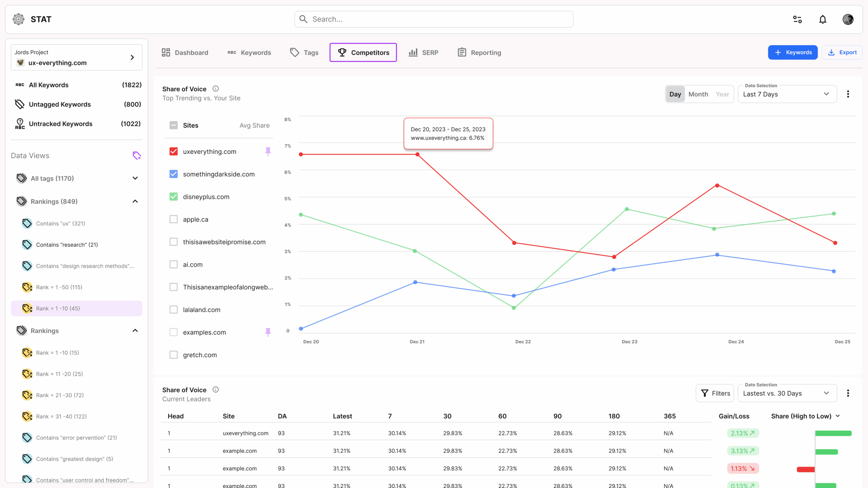Click the Dec 21 red data point
Viewport: 868px width, 488px height.
click(x=417, y=155)
